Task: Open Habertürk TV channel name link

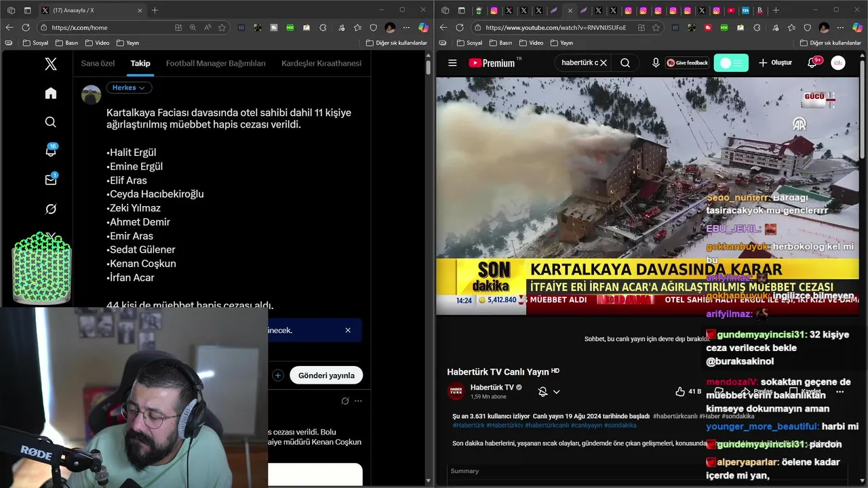Action: click(492, 388)
